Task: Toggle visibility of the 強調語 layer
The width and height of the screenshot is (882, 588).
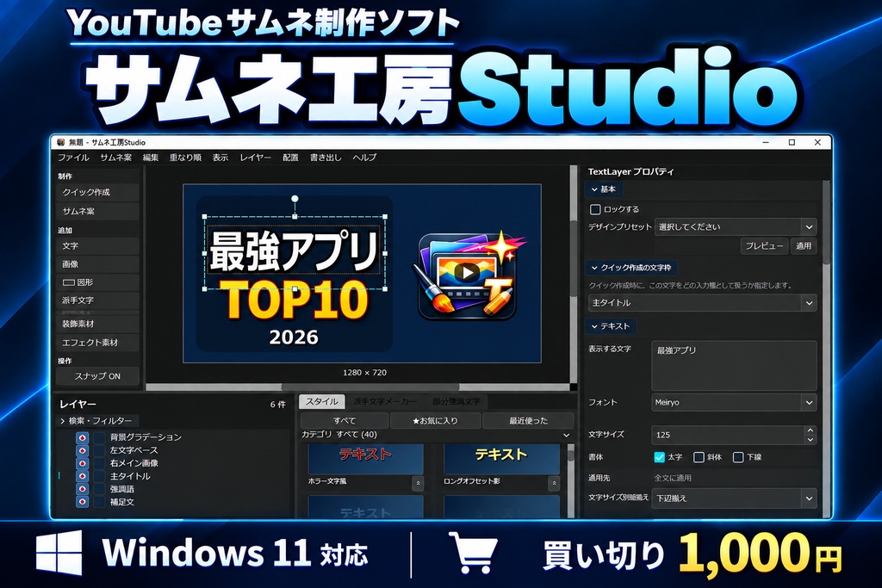Action: tap(82, 489)
